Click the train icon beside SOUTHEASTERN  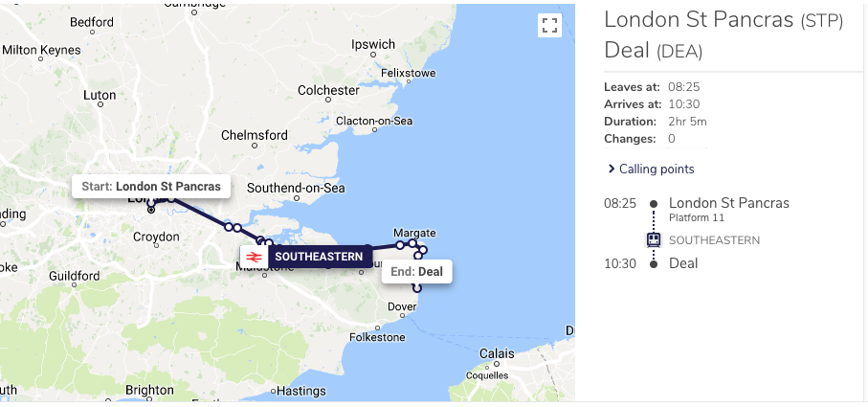tap(654, 239)
